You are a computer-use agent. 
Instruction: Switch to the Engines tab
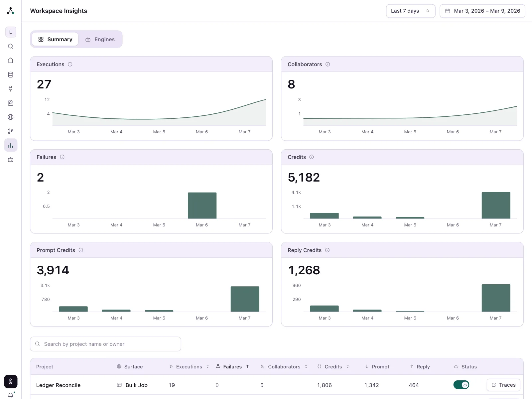[x=100, y=39]
